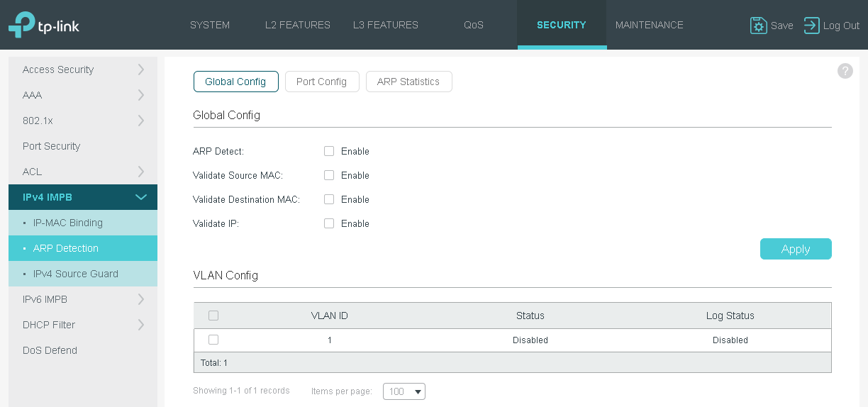Click the Status column header
The image size is (868, 407).
(x=530, y=316)
